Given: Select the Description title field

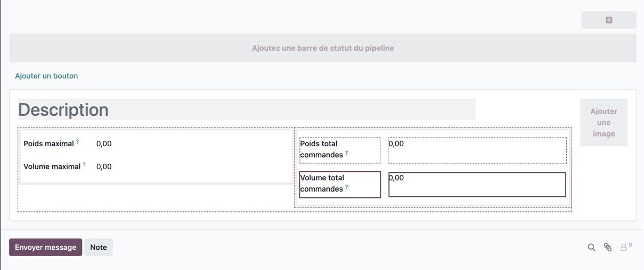Looking at the screenshot, I should coord(247,109).
